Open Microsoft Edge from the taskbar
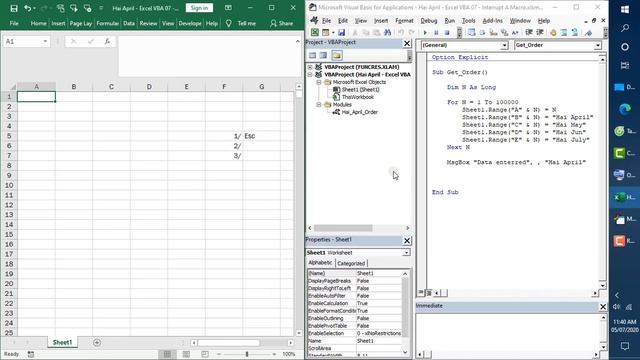 coord(624,109)
